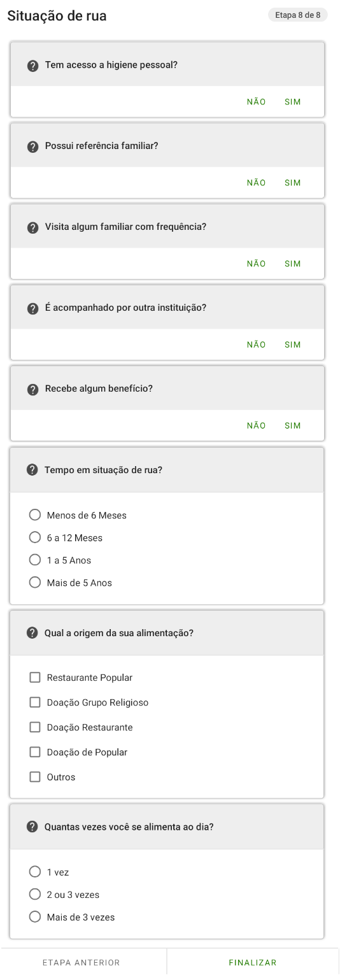Answer NÃO for Possui referência familiar

256,183
